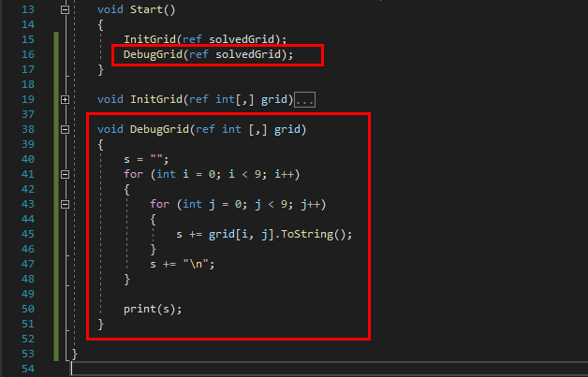Place cursor on 'DebugGrid(ref solvedGrid);' call
Screen dimensions: 588x377
point(209,54)
